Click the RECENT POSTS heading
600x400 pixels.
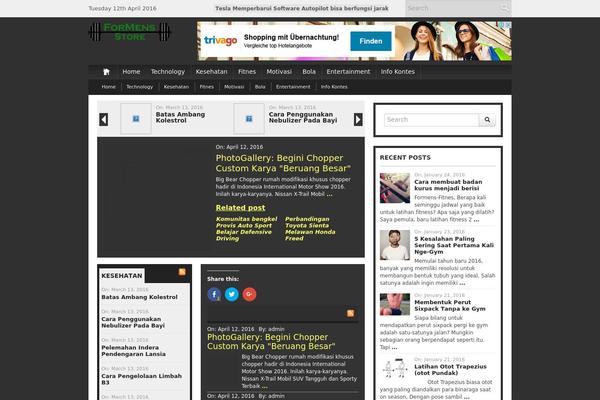[x=405, y=157]
